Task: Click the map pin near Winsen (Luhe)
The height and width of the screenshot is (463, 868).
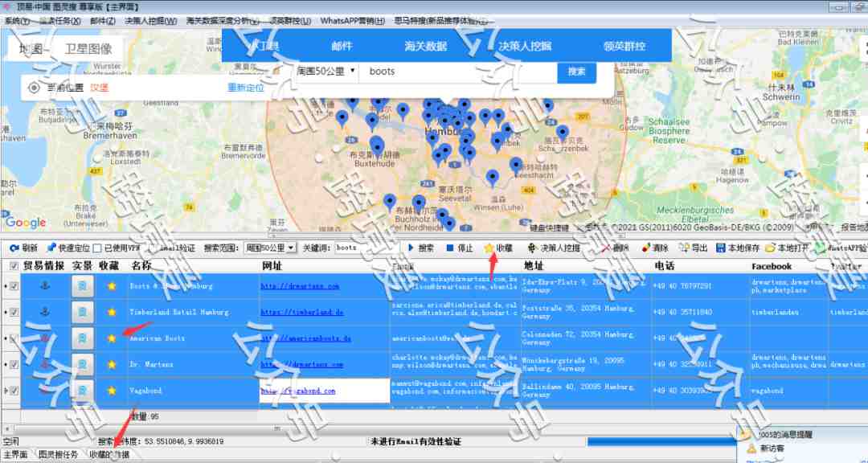Action: pos(492,178)
